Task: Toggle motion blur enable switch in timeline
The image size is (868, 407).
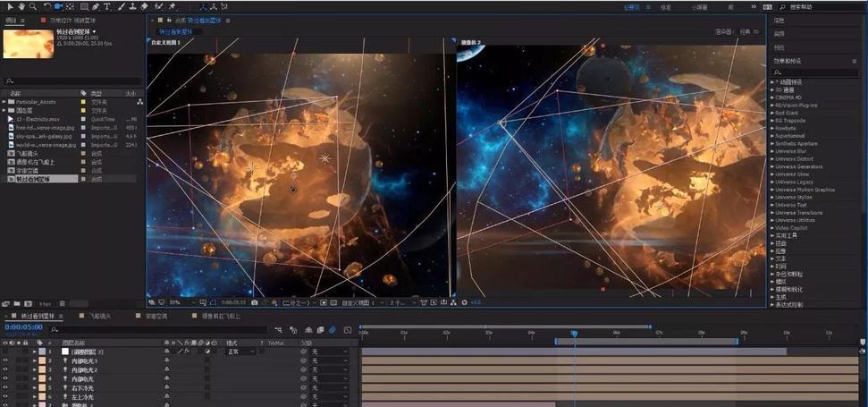Action: coord(333,330)
